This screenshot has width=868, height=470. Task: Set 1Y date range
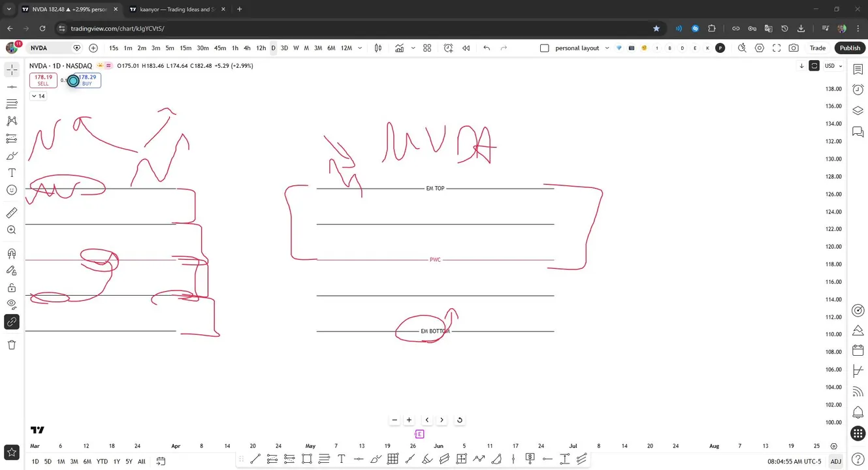tap(116, 462)
